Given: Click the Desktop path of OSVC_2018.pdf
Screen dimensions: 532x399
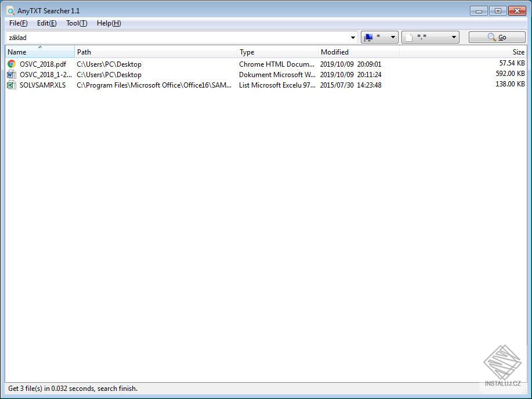Looking at the screenshot, I should [109, 64].
